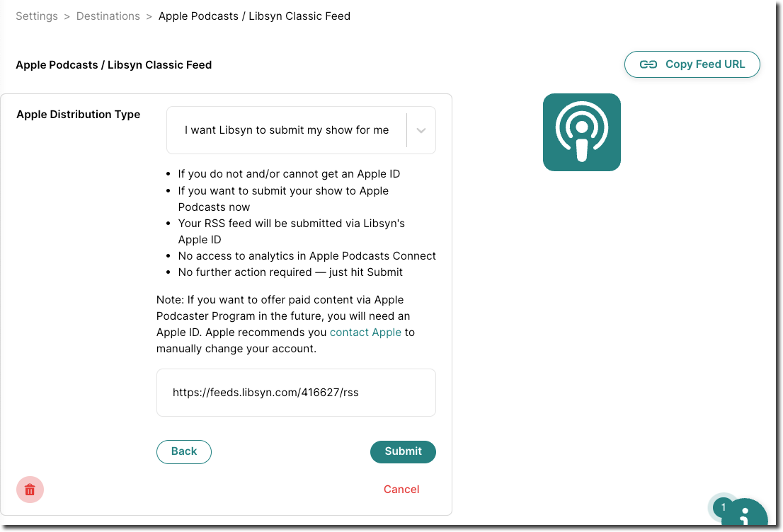
Task: Click the Copy Feed URL button
Action: (x=692, y=64)
